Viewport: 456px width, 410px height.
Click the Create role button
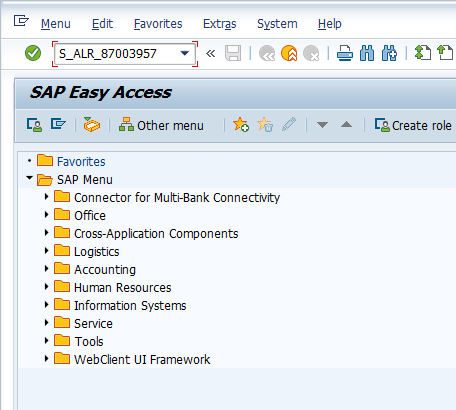pos(413,125)
